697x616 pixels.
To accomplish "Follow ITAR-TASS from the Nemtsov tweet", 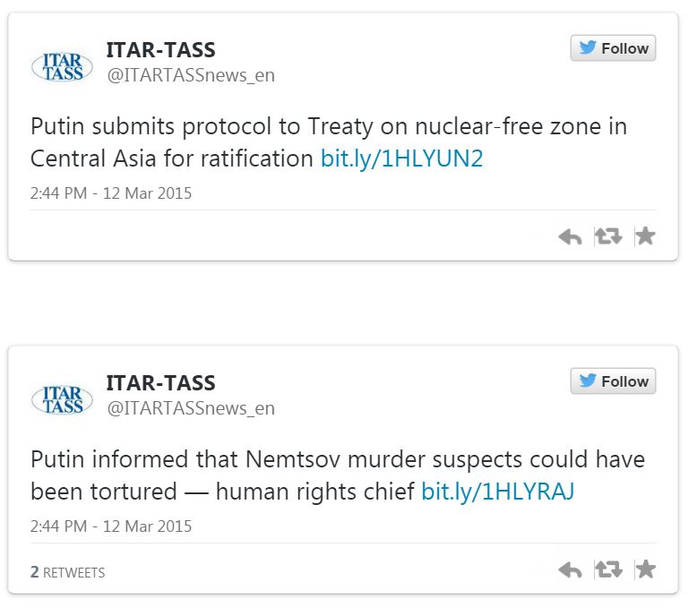I will (613, 381).
